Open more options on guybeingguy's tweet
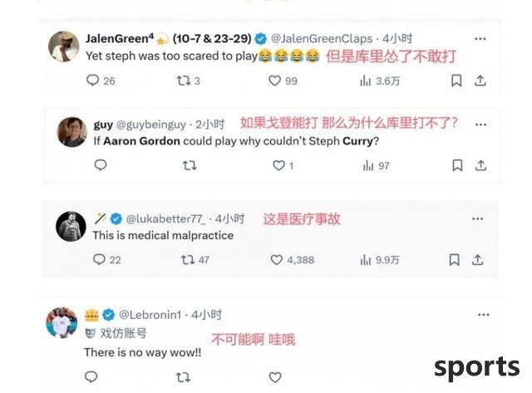The image size is (532, 393). (x=480, y=125)
